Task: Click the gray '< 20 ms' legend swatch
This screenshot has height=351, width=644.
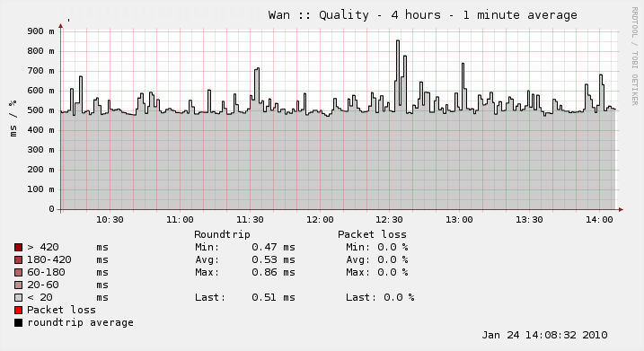Action: pos(19,297)
